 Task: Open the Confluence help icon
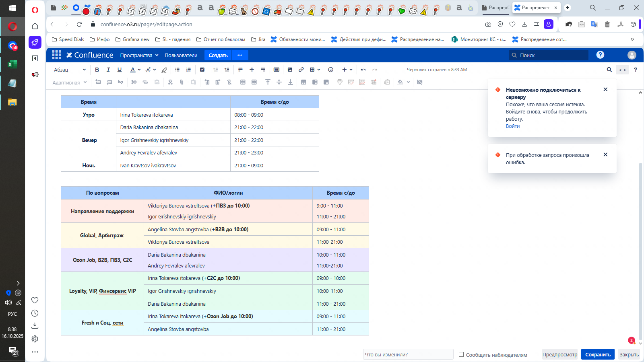coord(600,55)
